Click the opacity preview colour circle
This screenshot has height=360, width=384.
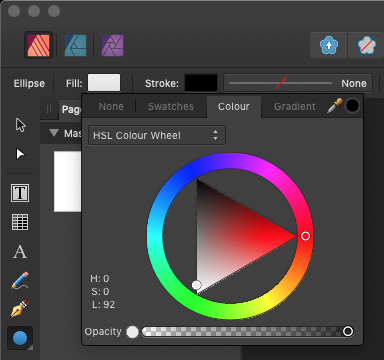pyautogui.click(x=132, y=332)
